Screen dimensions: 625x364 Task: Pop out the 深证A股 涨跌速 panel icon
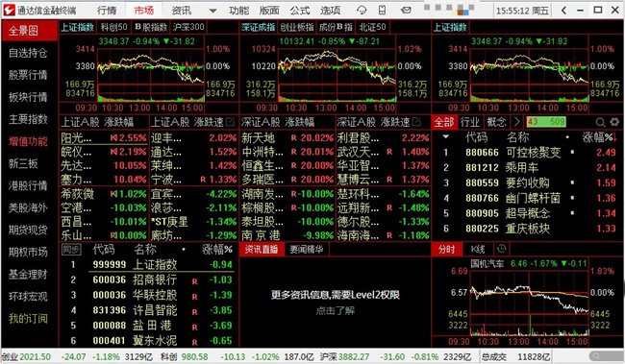coord(416,122)
